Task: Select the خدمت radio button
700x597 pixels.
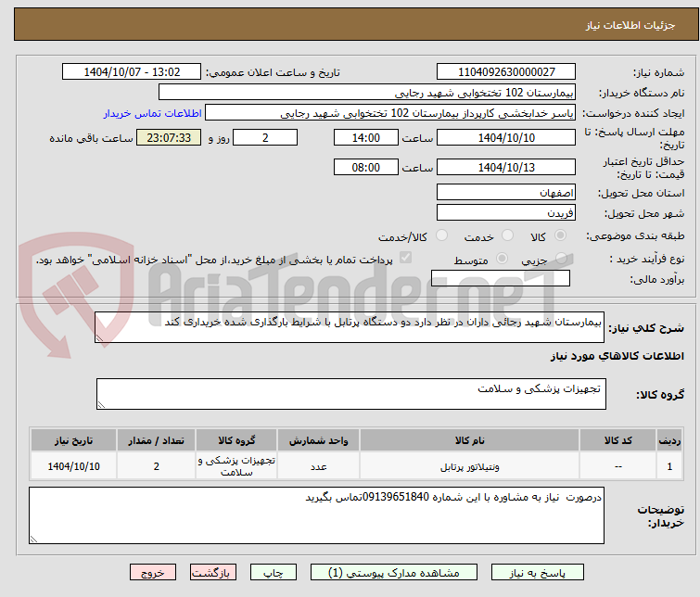Action: (507, 235)
